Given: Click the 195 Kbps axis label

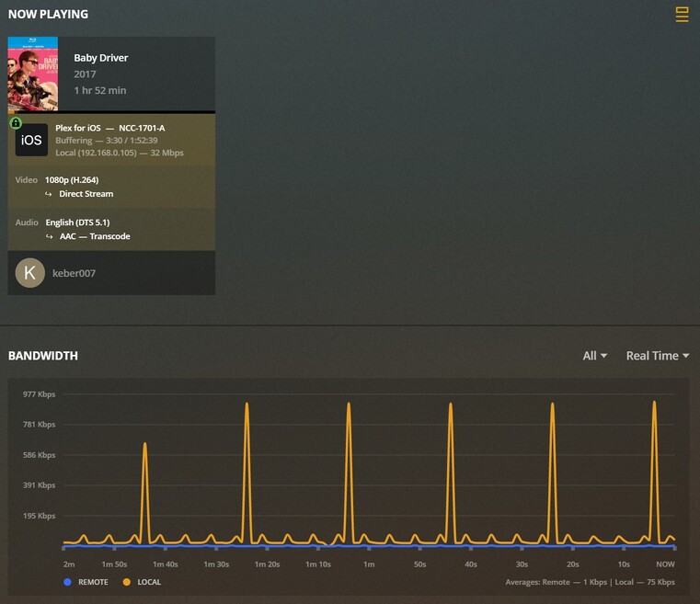Looking at the screenshot, I should (x=40, y=516).
